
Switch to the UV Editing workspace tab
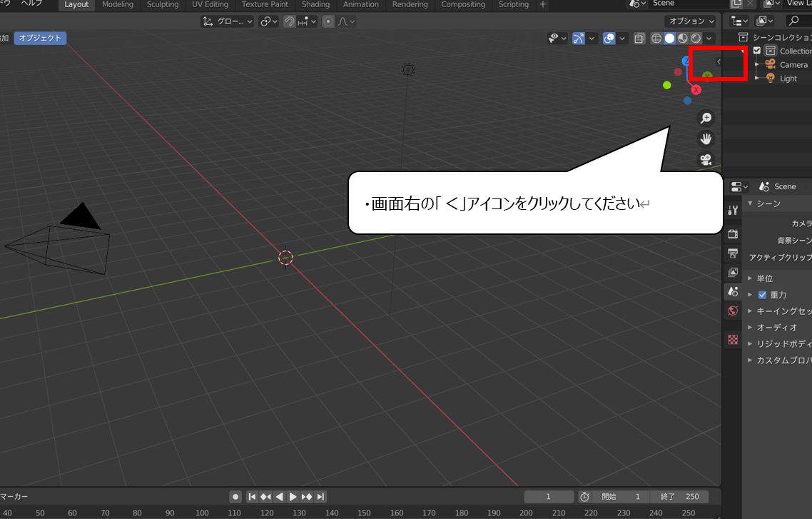tap(210, 4)
